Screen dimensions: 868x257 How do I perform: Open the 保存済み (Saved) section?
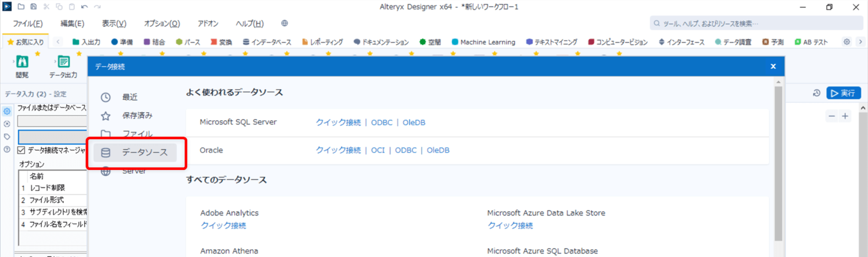(137, 115)
